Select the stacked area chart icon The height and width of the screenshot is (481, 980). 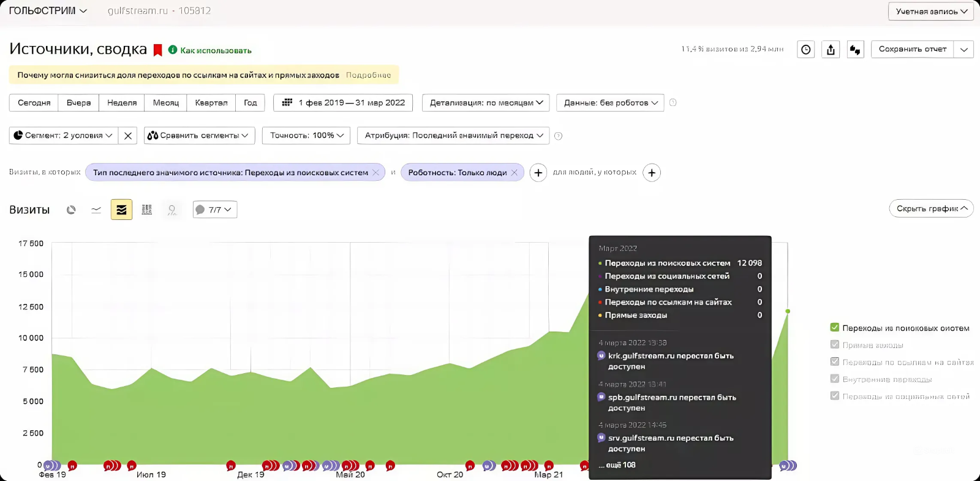pos(121,210)
